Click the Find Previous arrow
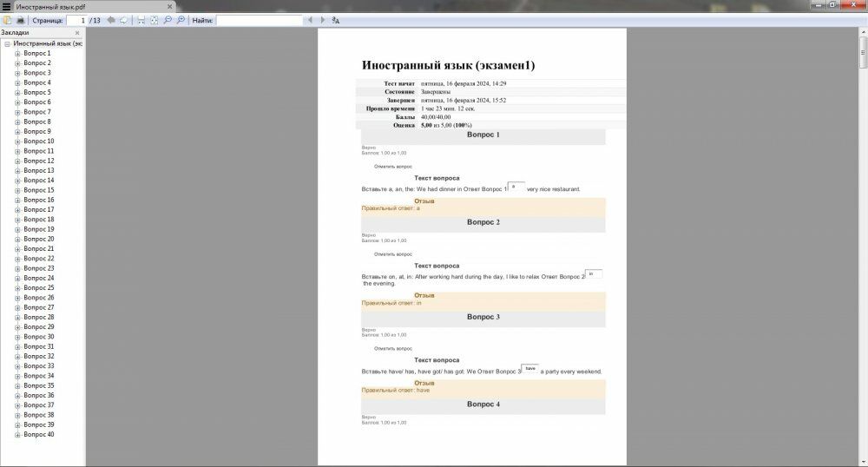868x467 pixels. [x=310, y=20]
